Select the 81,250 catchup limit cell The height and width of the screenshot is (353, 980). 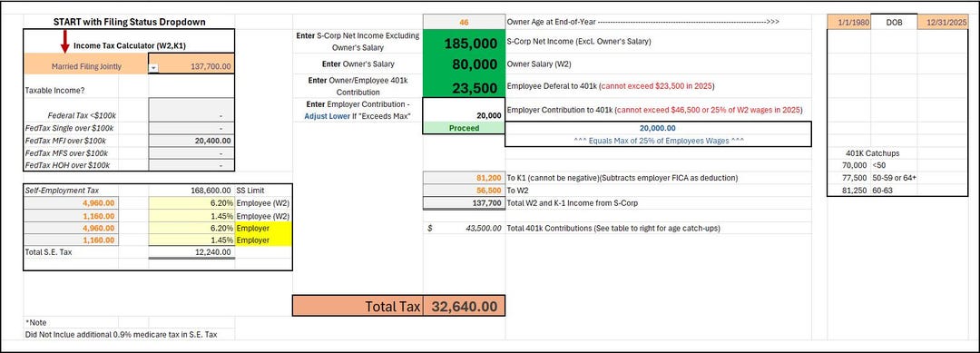pyautogui.click(x=848, y=190)
